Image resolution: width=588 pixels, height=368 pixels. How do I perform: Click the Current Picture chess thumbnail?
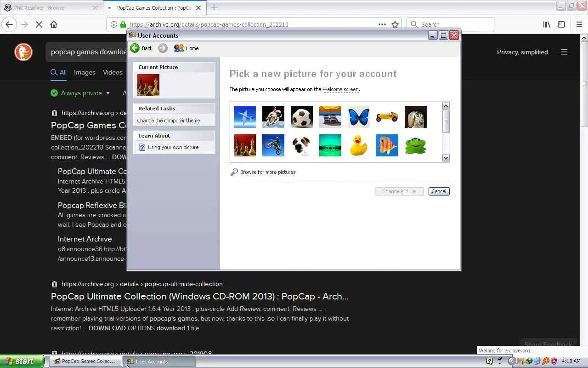pyautogui.click(x=148, y=85)
